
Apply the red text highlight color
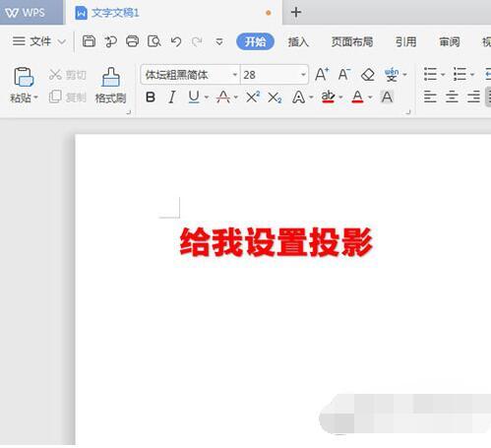(328, 97)
